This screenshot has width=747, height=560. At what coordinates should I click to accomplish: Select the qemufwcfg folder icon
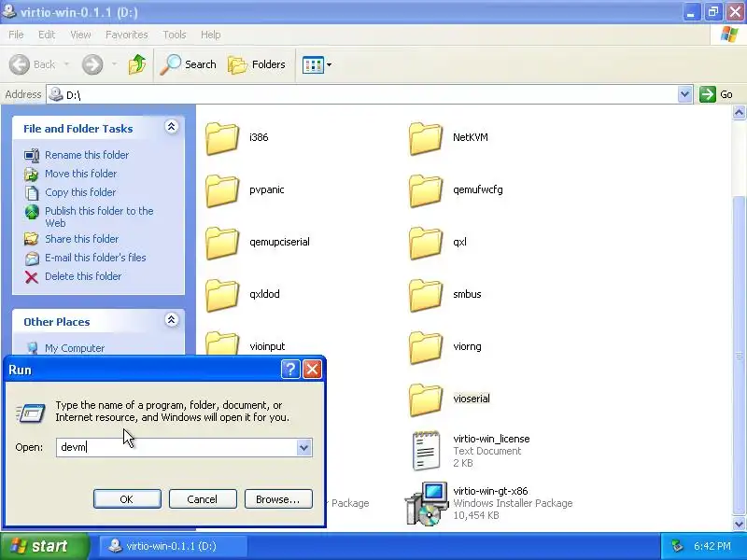[x=426, y=190]
